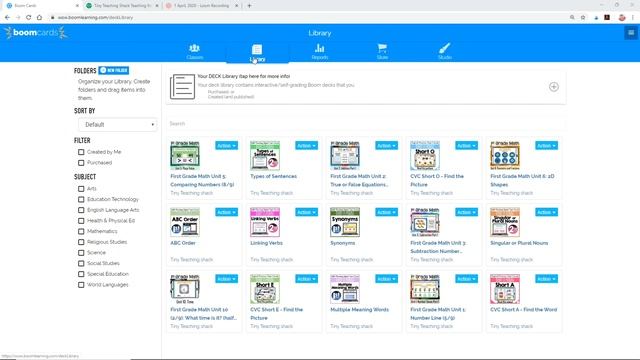Open the Classes section icon

195,49
